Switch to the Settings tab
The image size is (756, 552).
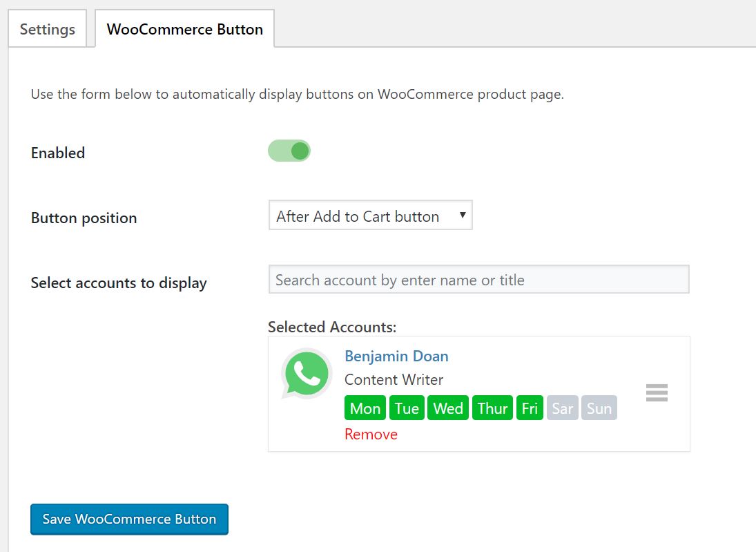(x=47, y=29)
